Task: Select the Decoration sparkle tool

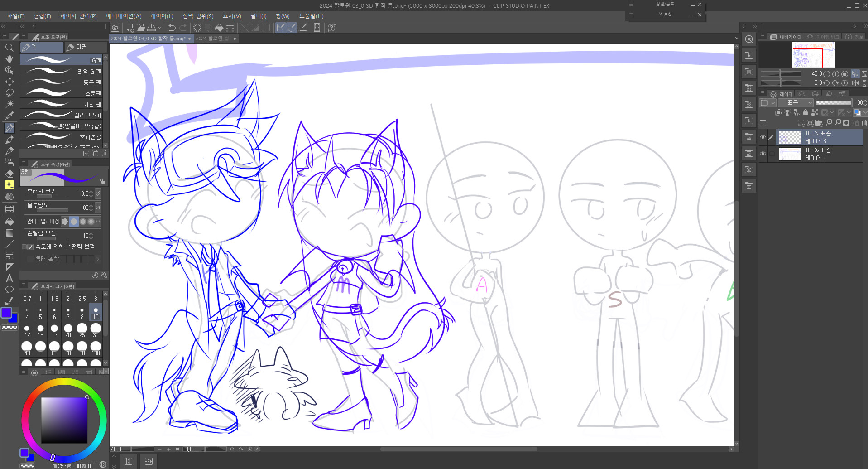Action: pyautogui.click(x=9, y=185)
